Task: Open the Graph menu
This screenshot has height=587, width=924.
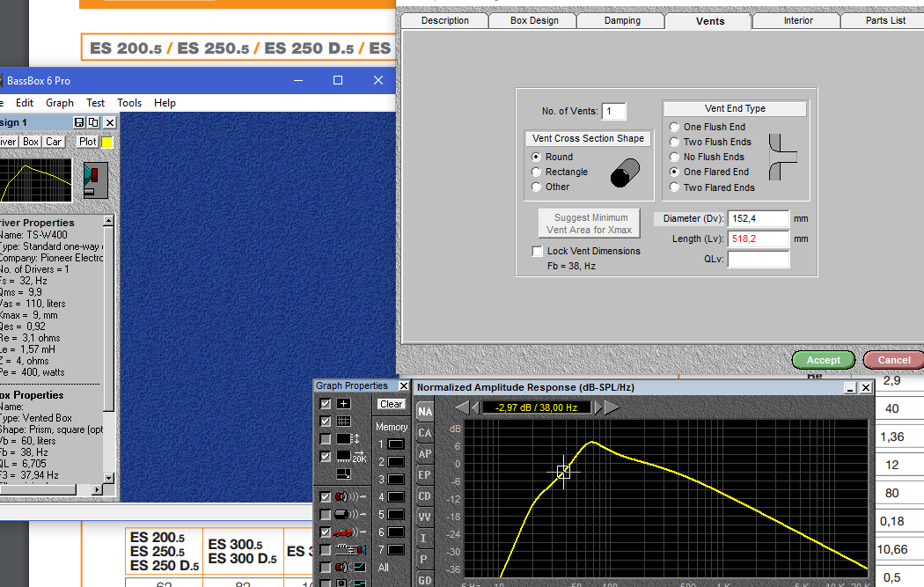Action: [60, 103]
